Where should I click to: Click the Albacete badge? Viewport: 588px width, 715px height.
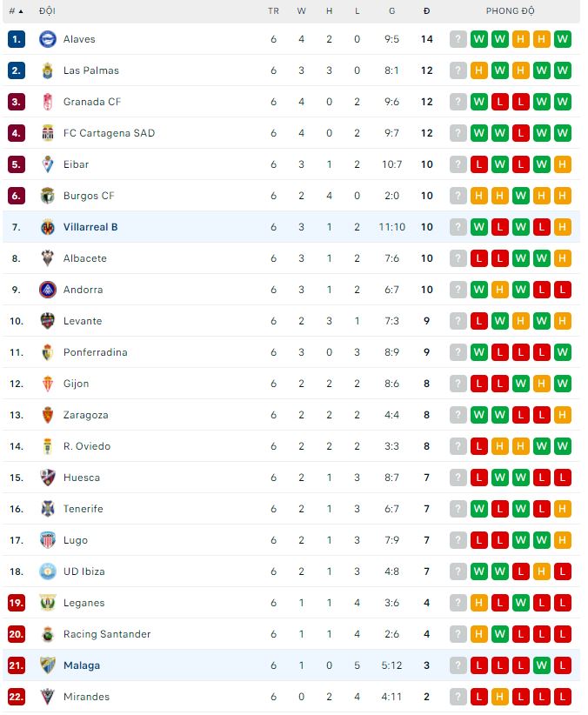[x=50, y=258]
